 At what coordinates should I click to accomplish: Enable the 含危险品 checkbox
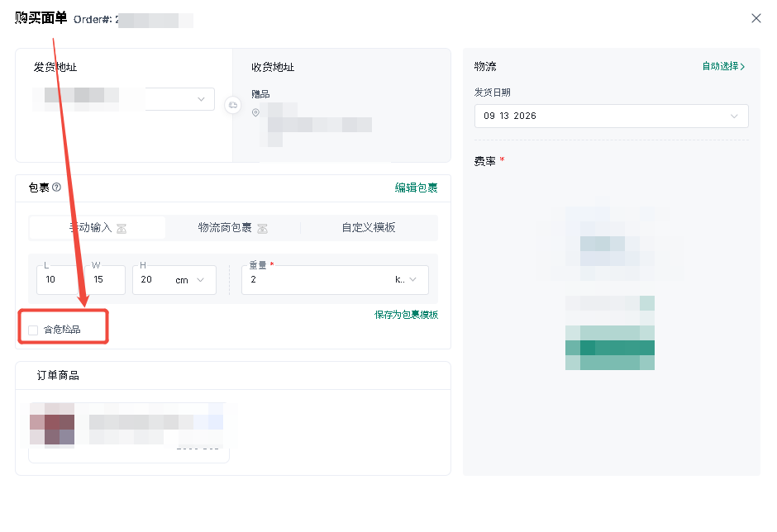pyautogui.click(x=33, y=330)
